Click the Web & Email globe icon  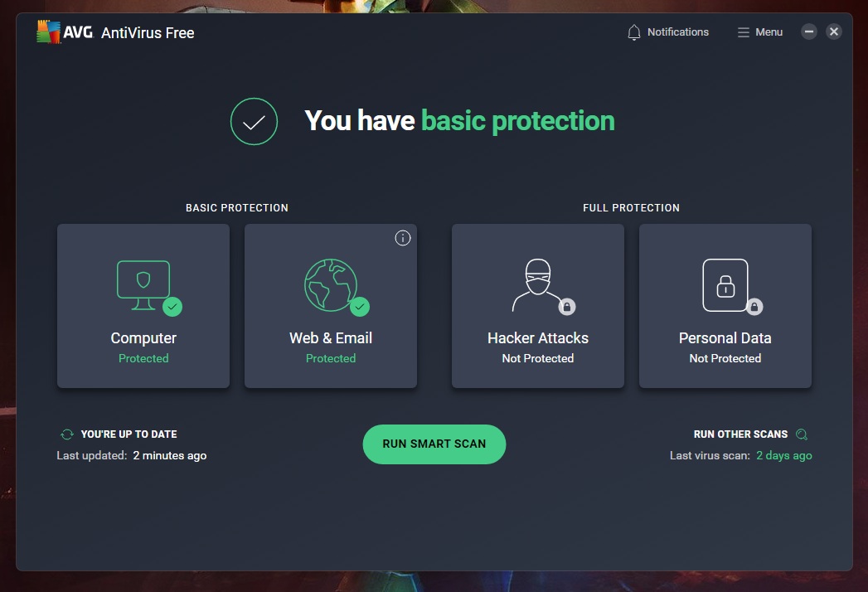[331, 284]
